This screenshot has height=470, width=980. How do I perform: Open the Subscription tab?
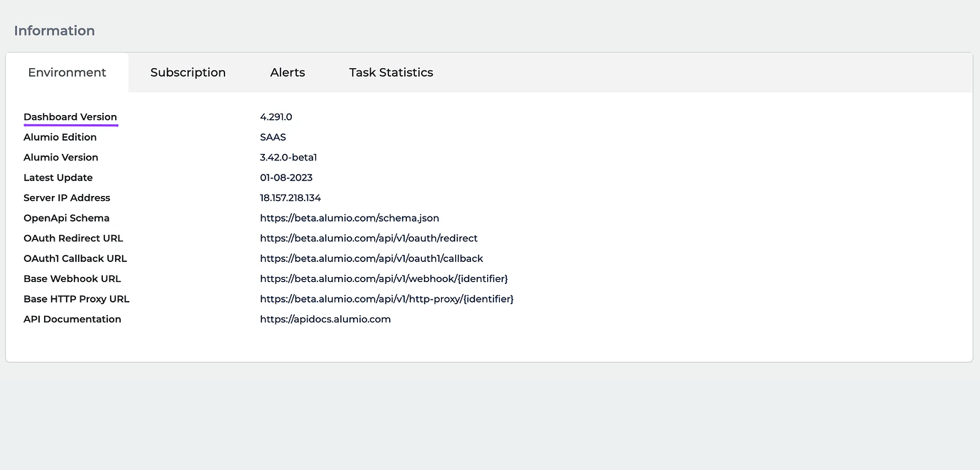[188, 72]
